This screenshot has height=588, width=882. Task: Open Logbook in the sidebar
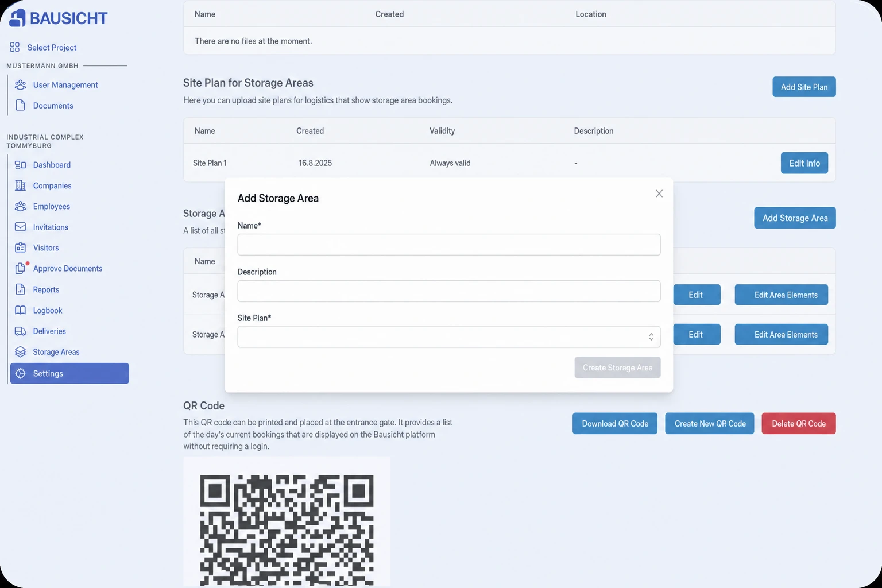(x=48, y=310)
